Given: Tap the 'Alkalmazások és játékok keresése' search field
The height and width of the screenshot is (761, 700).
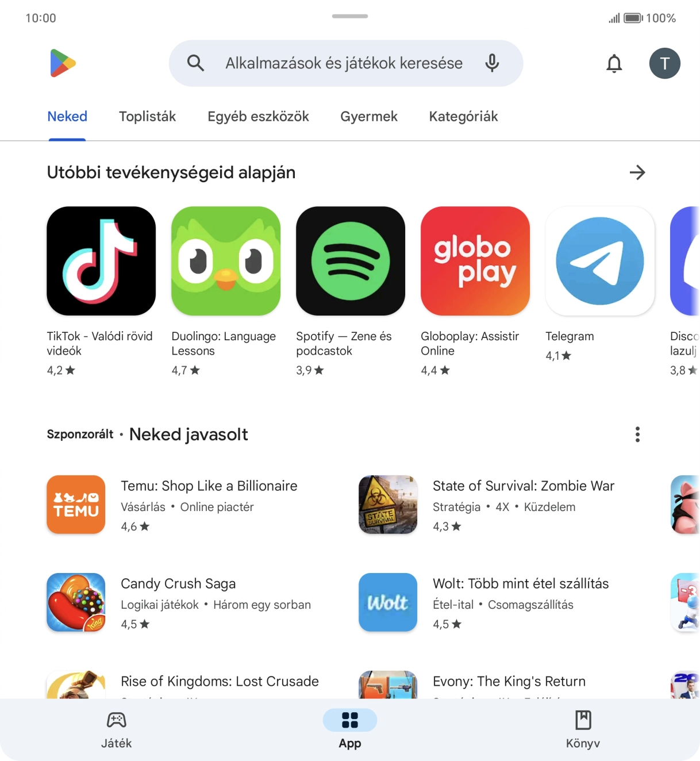Looking at the screenshot, I should (x=346, y=63).
